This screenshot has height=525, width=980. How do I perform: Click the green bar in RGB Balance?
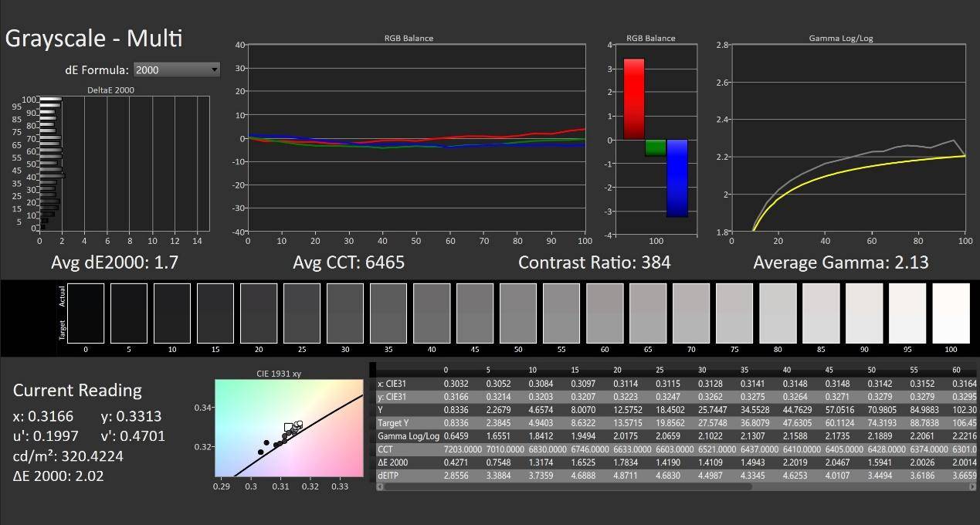(x=656, y=147)
